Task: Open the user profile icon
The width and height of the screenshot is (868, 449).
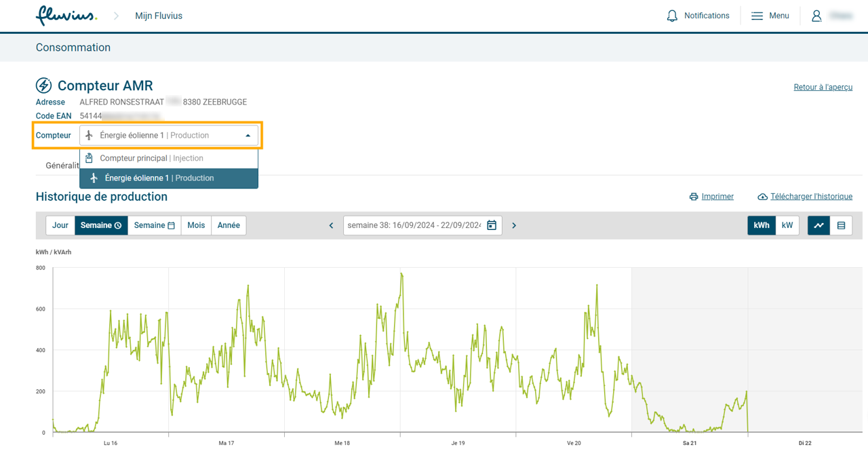Action: (816, 16)
